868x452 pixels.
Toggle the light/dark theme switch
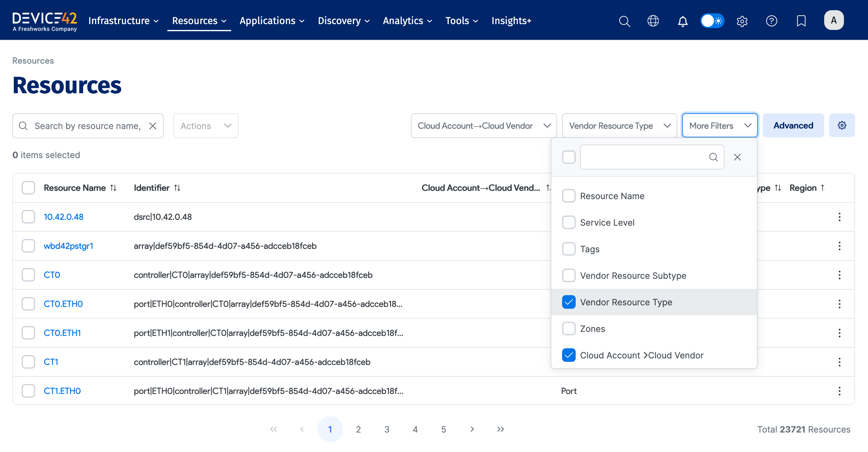712,21
